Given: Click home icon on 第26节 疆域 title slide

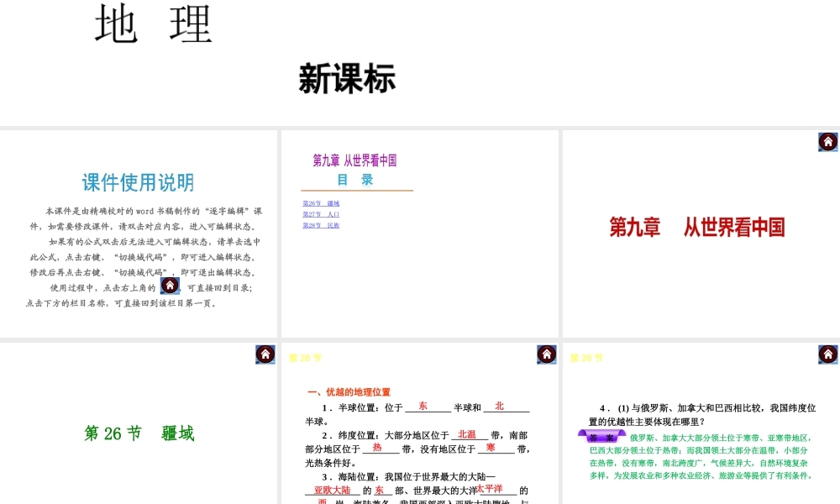Looking at the screenshot, I should (x=265, y=354).
